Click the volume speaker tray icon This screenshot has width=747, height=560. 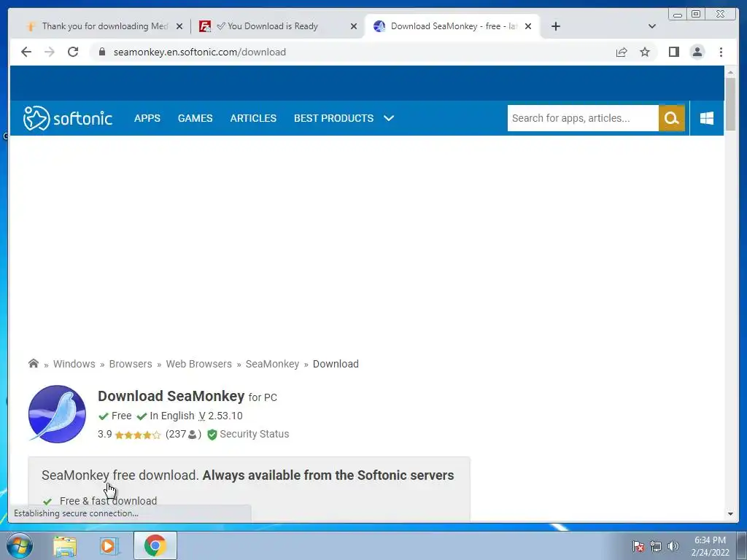point(673,546)
